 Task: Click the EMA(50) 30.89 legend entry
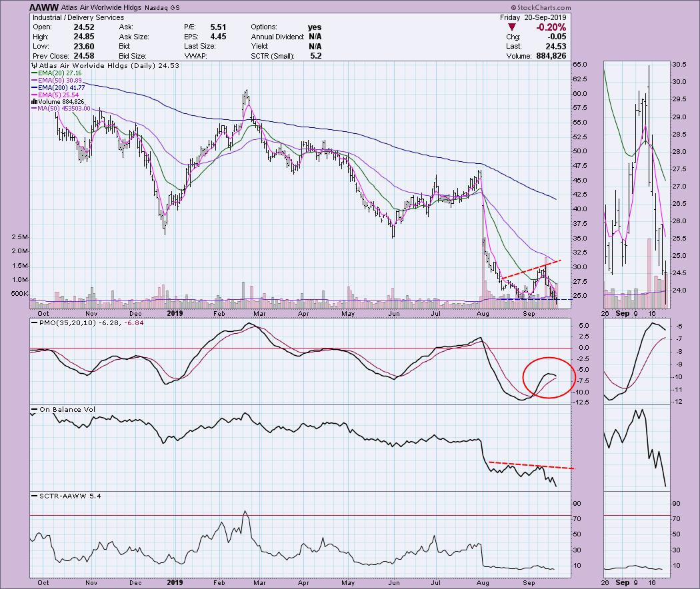pyautogui.click(x=56, y=81)
